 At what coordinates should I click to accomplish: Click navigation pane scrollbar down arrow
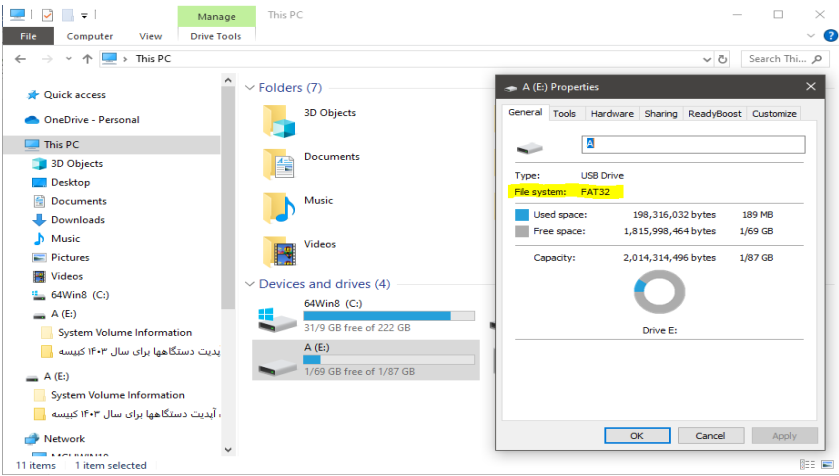(x=228, y=450)
